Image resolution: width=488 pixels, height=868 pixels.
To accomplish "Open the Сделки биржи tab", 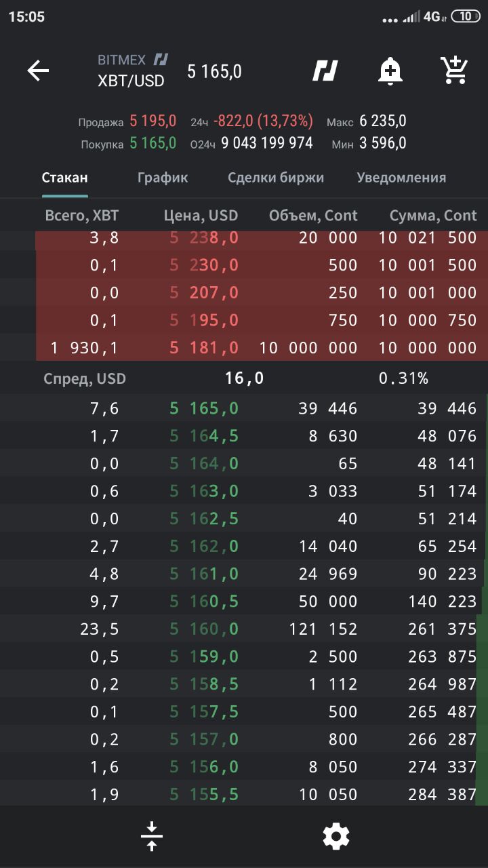I will pos(276,178).
